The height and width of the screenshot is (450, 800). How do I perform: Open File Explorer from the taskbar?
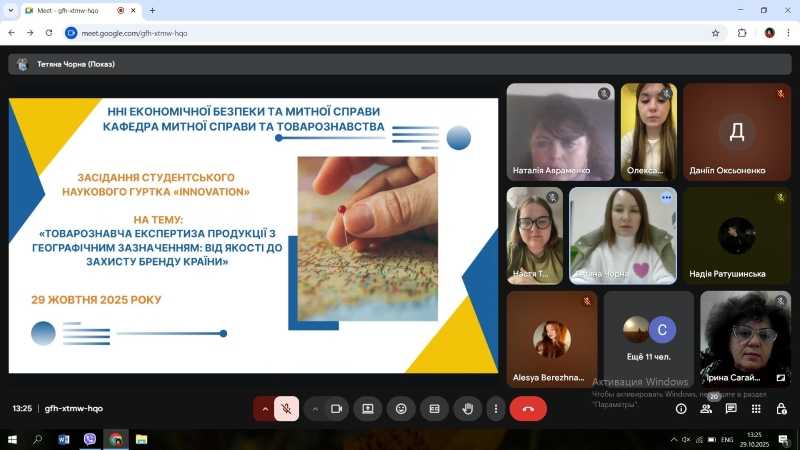(x=141, y=439)
